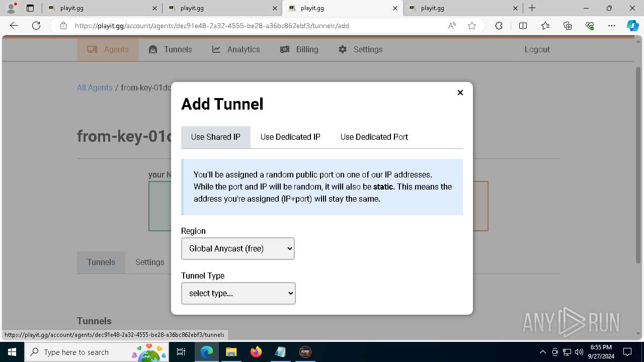Open Read aloud icon in address bar

click(452, 26)
